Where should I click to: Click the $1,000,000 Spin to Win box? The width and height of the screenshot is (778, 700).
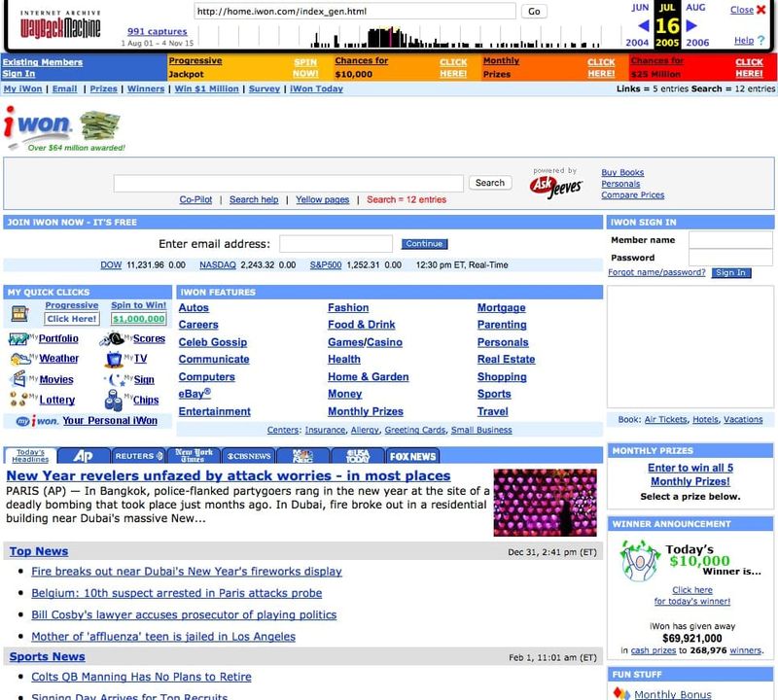tap(138, 319)
